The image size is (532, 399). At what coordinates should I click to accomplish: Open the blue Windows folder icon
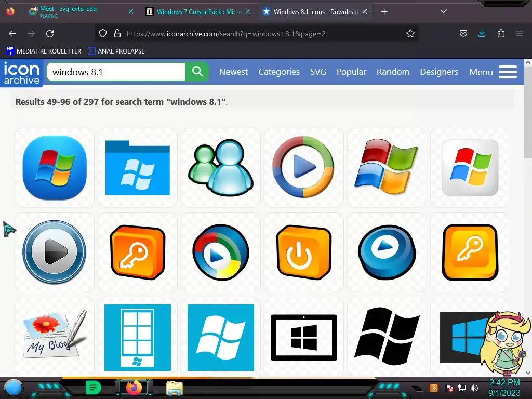tap(137, 168)
